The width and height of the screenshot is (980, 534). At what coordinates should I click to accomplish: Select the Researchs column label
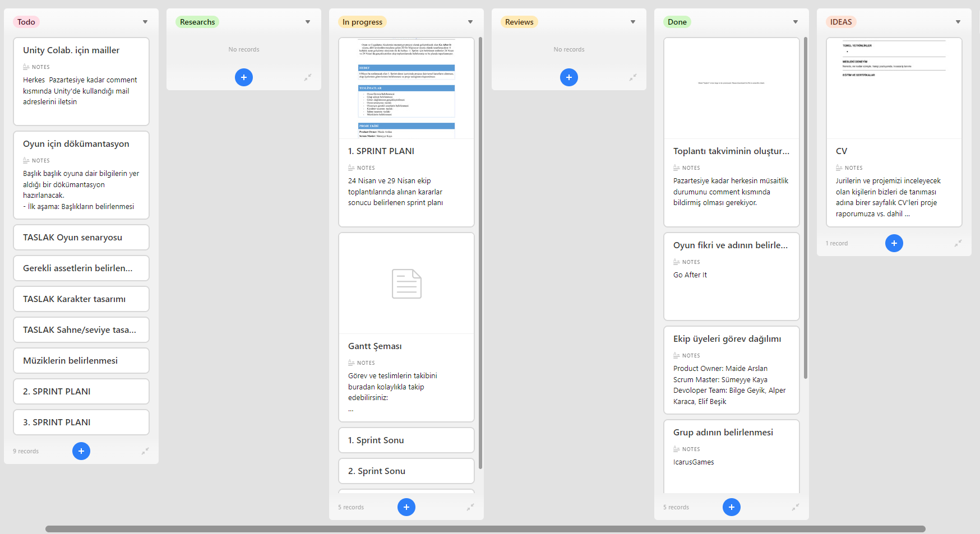pos(197,22)
